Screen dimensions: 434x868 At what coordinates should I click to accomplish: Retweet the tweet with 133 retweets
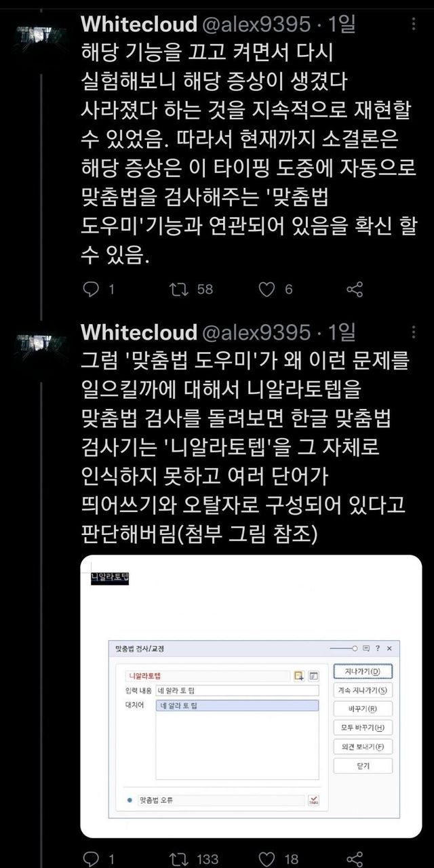tap(178, 859)
